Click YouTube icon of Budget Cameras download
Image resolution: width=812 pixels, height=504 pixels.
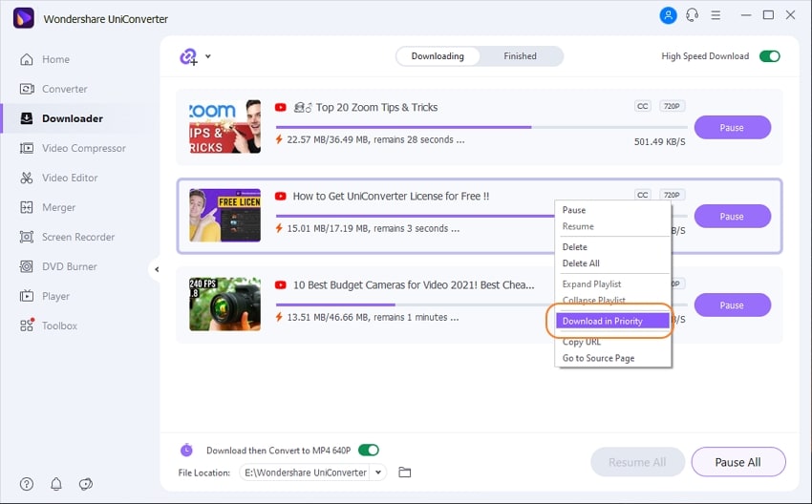[x=281, y=285]
